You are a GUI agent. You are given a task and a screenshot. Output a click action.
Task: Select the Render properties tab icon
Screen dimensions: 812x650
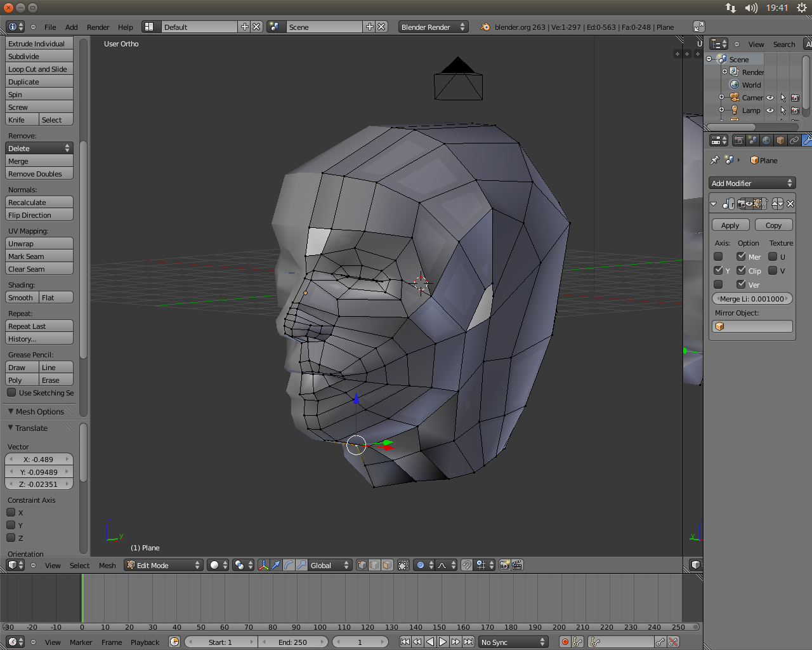[x=738, y=140]
